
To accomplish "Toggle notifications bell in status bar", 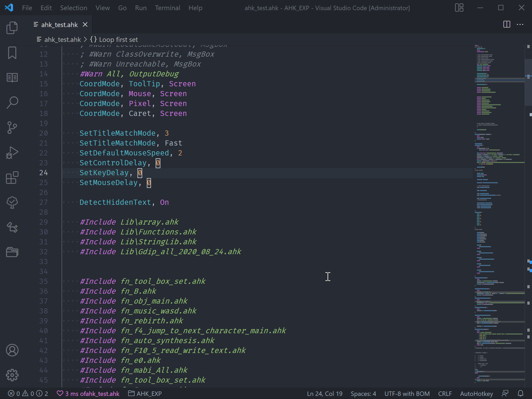I will pos(520,394).
